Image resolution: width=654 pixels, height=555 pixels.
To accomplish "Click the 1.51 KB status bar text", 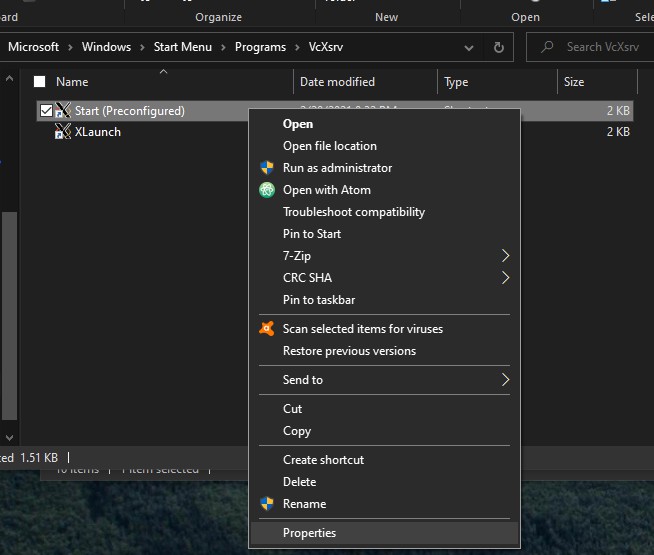I will [39, 457].
